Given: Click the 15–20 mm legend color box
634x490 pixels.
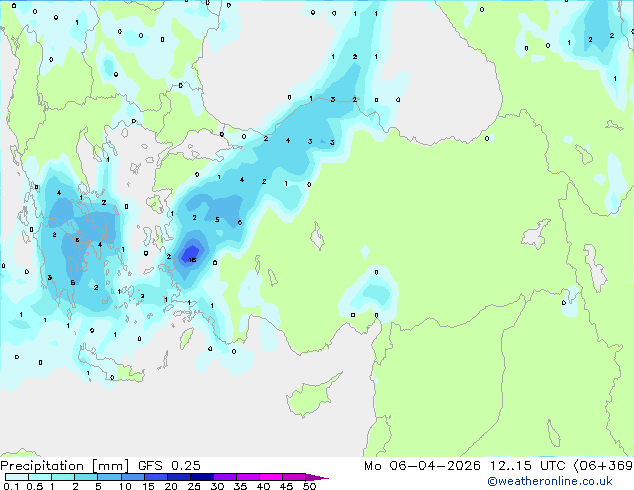Looking at the screenshot, I should [155, 477].
